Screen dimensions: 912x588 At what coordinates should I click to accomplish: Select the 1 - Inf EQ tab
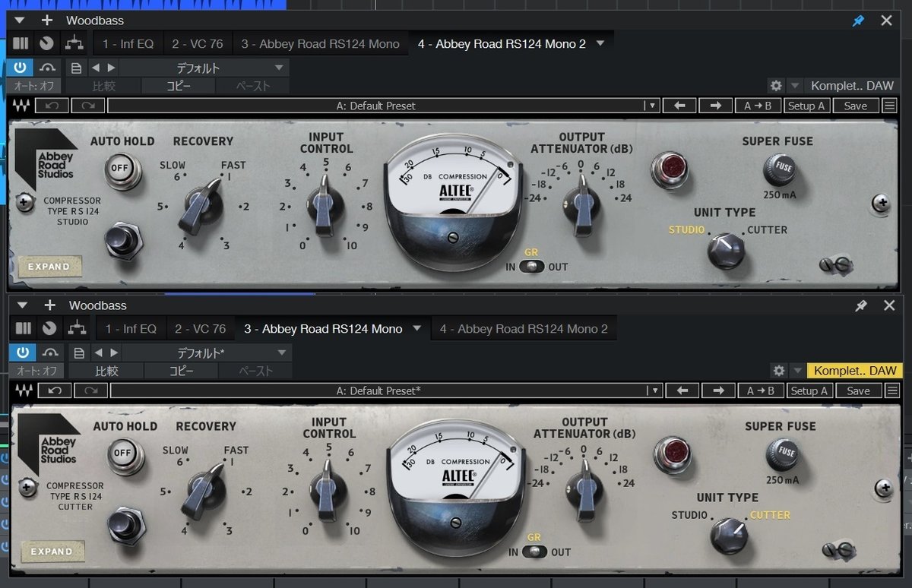click(128, 43)
